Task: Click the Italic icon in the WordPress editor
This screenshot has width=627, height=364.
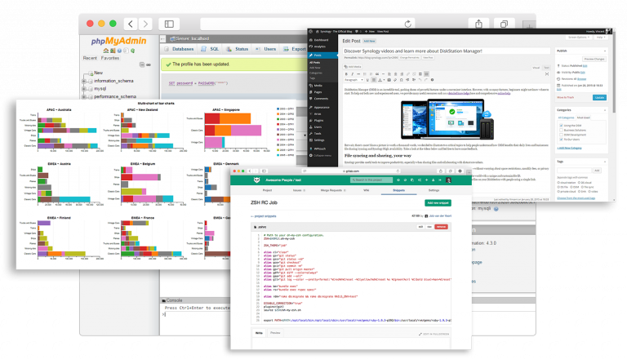Action: point(353,74)
